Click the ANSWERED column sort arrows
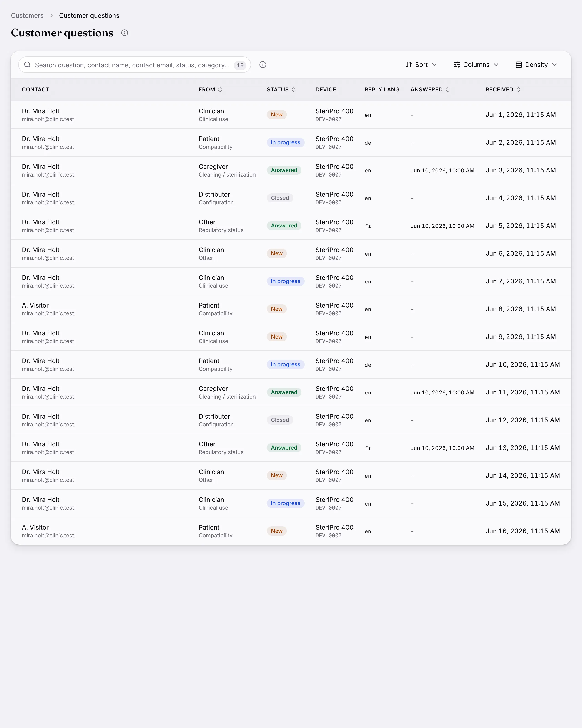The image size is (582, 728). (x=448, y=89)
